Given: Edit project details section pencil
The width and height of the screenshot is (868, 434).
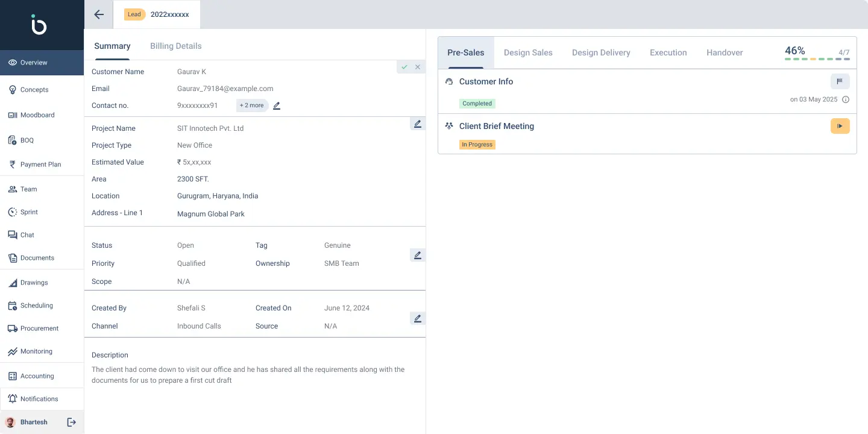Looking at the screenshot, I should tap(417, 124).
